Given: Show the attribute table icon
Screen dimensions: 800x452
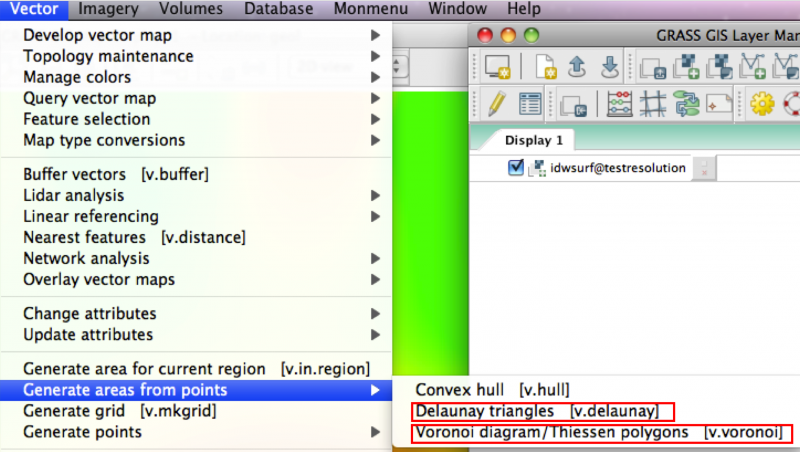Looking at the screenshot, I should pos(529,103).
